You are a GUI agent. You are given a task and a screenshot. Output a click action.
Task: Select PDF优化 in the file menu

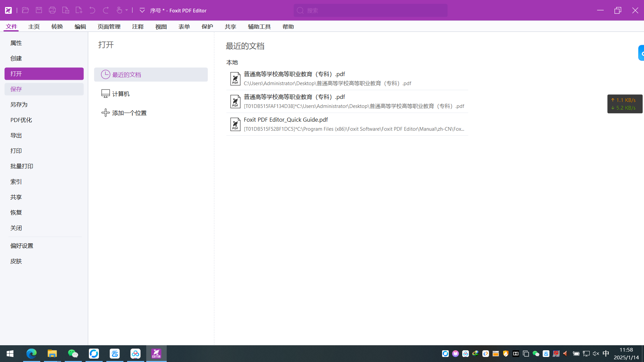pyautogui.click(x=44, y=120)
